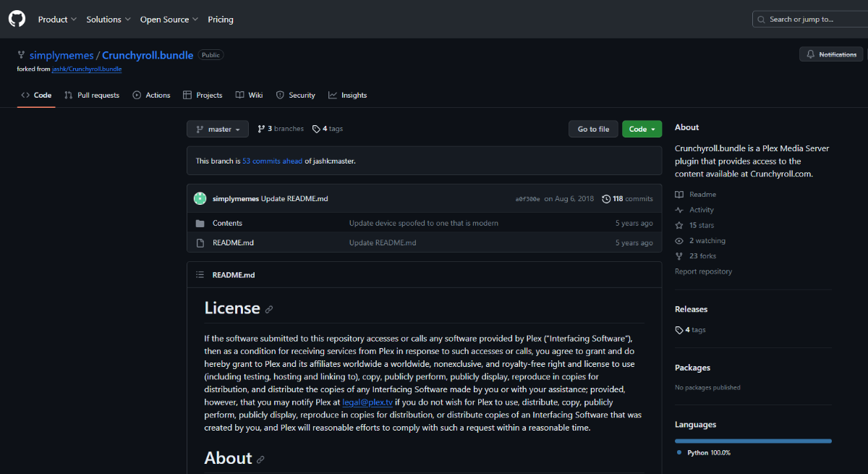Switch to the Projects tab
The image size is (868, 474).
pos(203,95)
